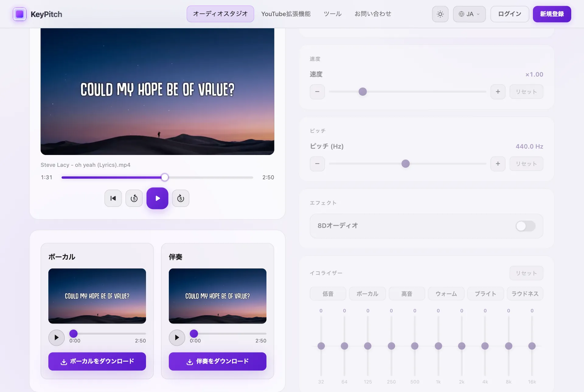Reset the pitch setting
Viewport: 584px width, 392px height.
point(526,164)
